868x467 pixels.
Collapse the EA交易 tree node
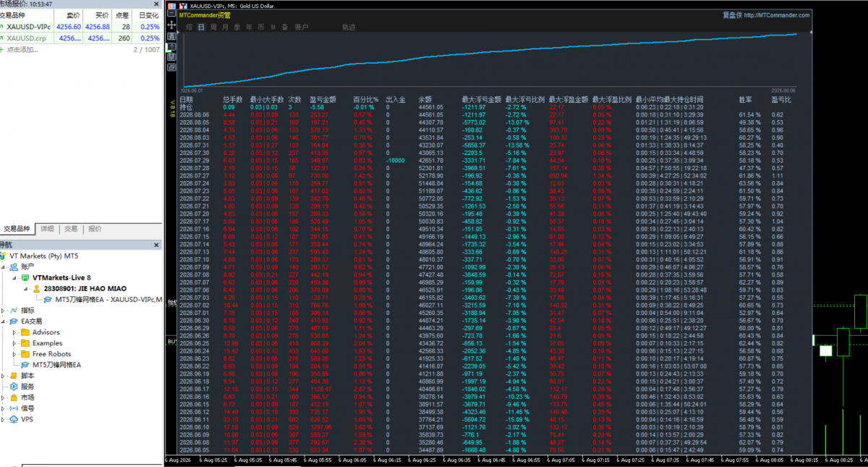[3, 321]
